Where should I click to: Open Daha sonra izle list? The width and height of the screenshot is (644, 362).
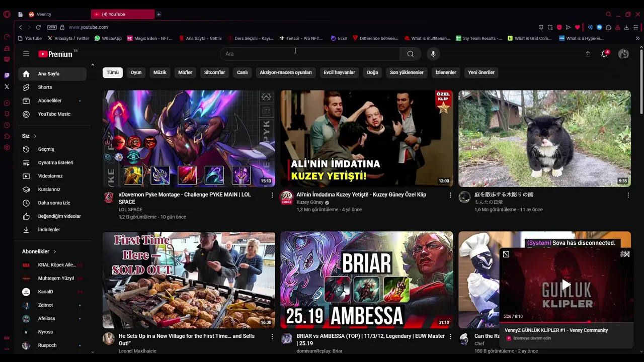pyautogui.click(x=53, y=203)
